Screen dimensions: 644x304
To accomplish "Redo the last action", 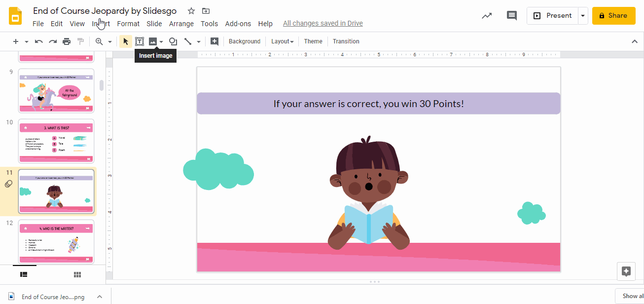I will click(x=53, y=41).
